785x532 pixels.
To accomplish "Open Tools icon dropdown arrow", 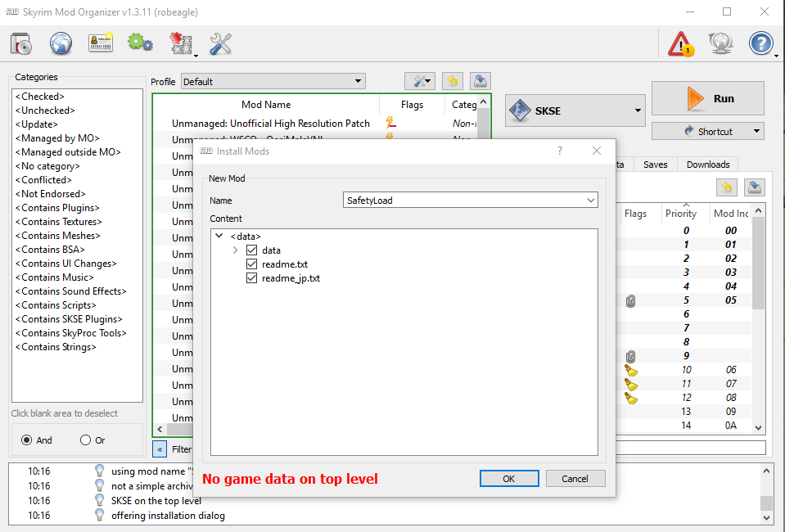I will tap(196, 55).
